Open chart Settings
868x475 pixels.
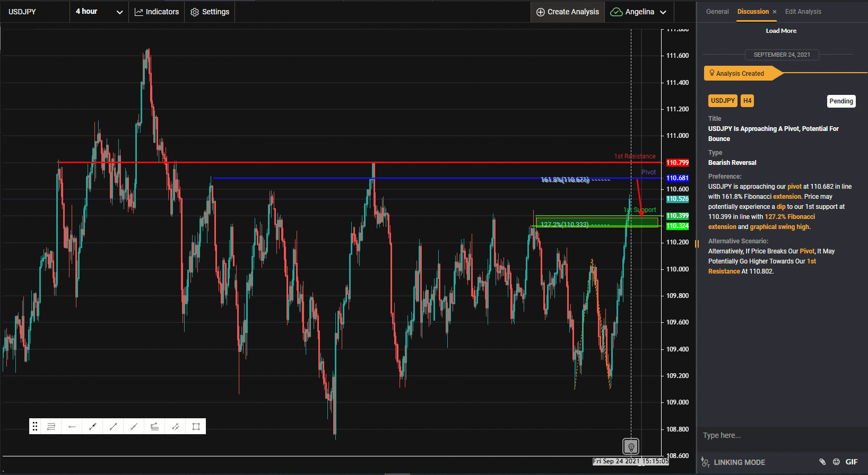coord(210,12)
